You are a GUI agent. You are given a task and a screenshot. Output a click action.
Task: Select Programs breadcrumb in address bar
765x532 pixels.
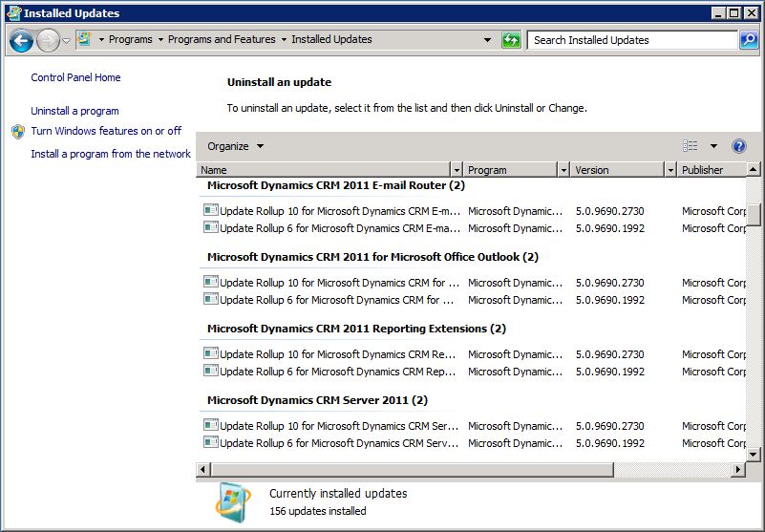coord(130,39)
